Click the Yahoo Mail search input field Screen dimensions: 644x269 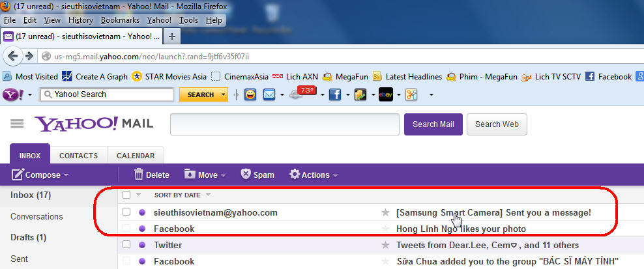point(284,124)
